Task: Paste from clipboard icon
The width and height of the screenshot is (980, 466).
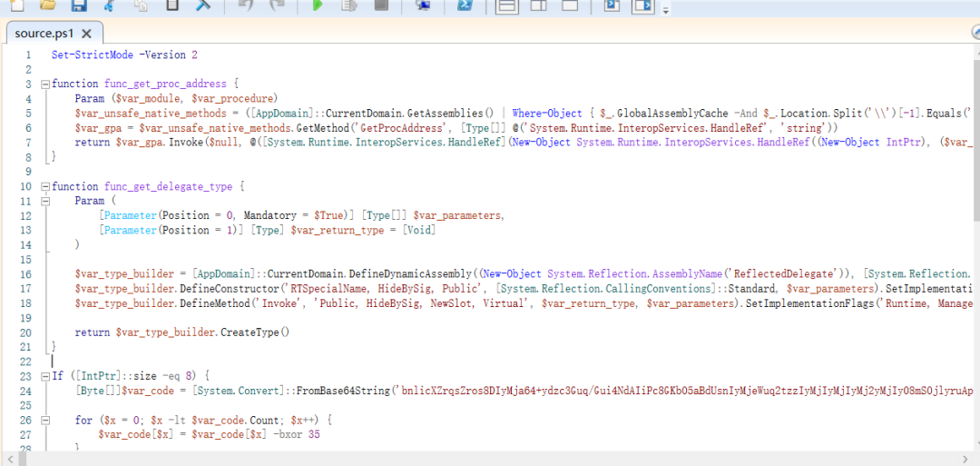Action: pyautogui.click(x=171, y=5)
